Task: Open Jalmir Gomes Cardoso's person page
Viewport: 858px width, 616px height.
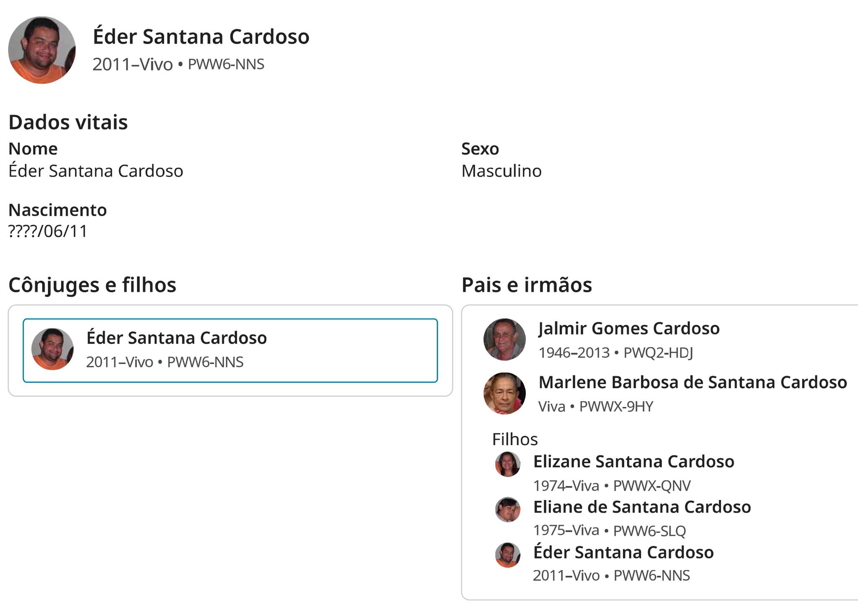Action: [629, 329]
